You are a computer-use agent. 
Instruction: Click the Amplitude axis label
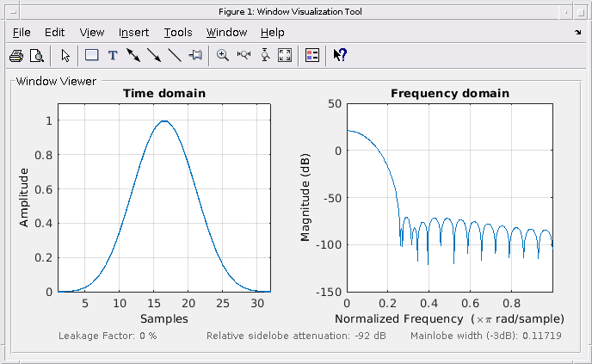pyautogui.click(x=23, y=197)
